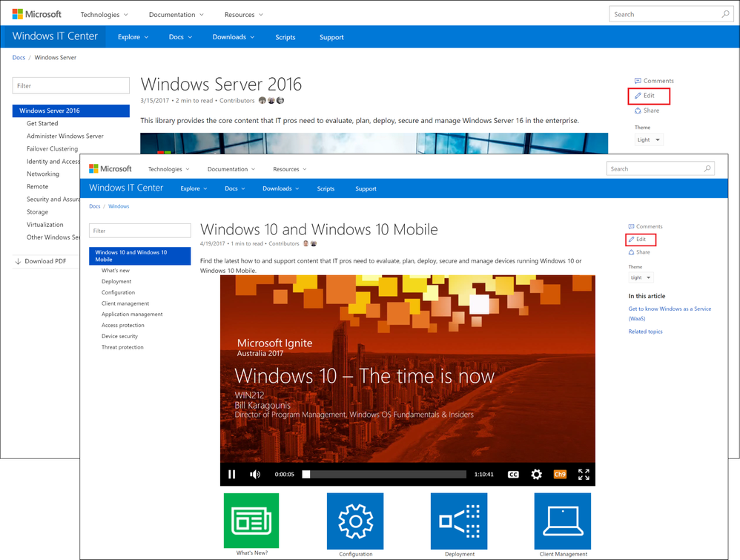Open Get to know Windows as a Service link
Image resolution: width=740 pixels, height=560 pixels.
coord(670,314)
